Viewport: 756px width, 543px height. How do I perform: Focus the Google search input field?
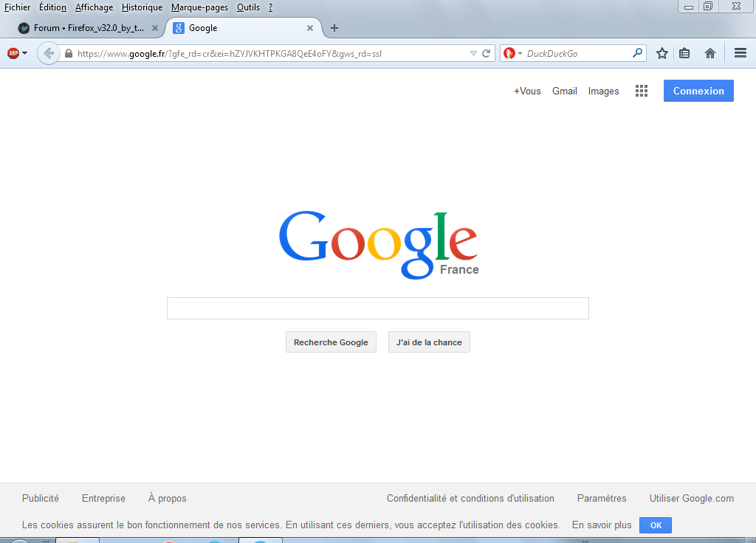pyautogui.click(x=378, y=308)
